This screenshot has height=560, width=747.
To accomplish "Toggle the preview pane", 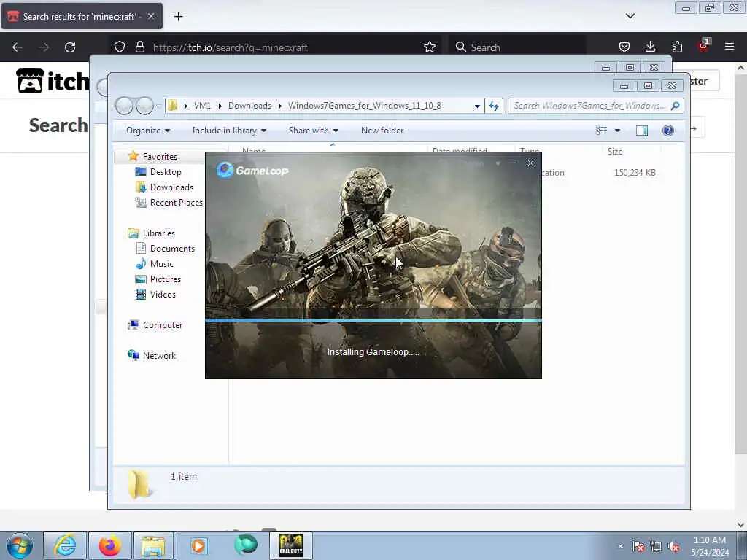I will coord(642,131).
